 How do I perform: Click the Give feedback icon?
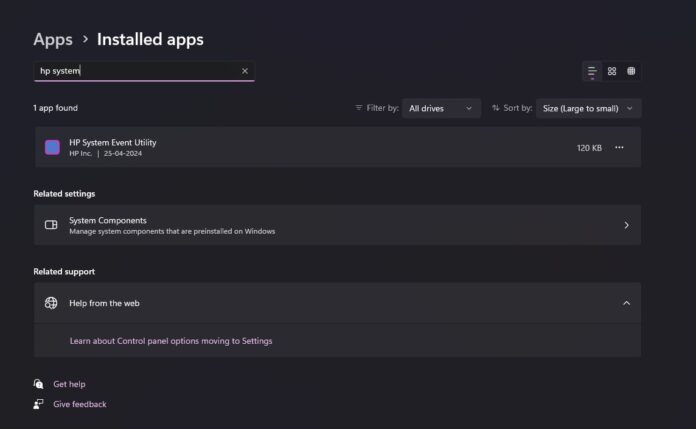[39, 404]
